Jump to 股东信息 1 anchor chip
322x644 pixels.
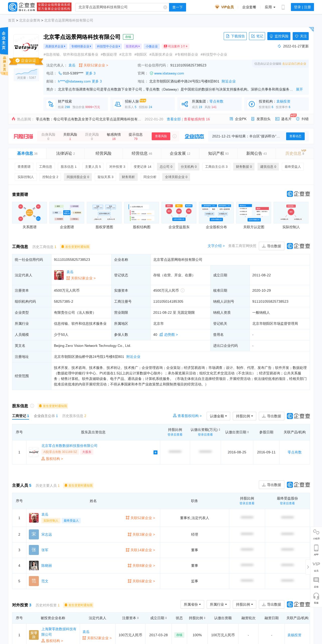pos(69,167)
